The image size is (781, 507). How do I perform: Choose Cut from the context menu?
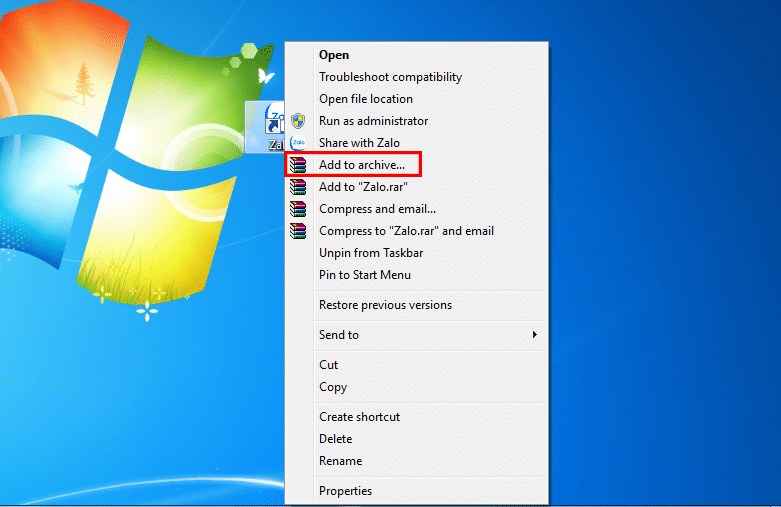417,365
